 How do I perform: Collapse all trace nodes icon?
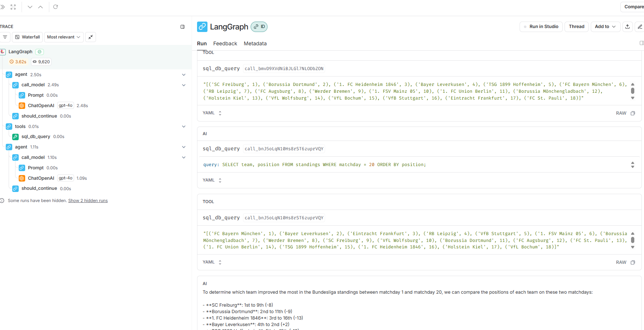91,37
